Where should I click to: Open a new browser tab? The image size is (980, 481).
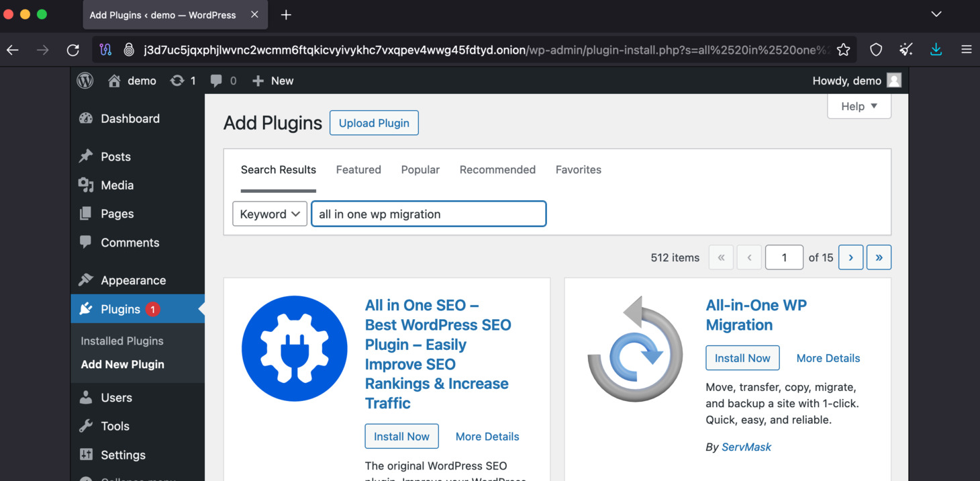[x=286, y=15]
